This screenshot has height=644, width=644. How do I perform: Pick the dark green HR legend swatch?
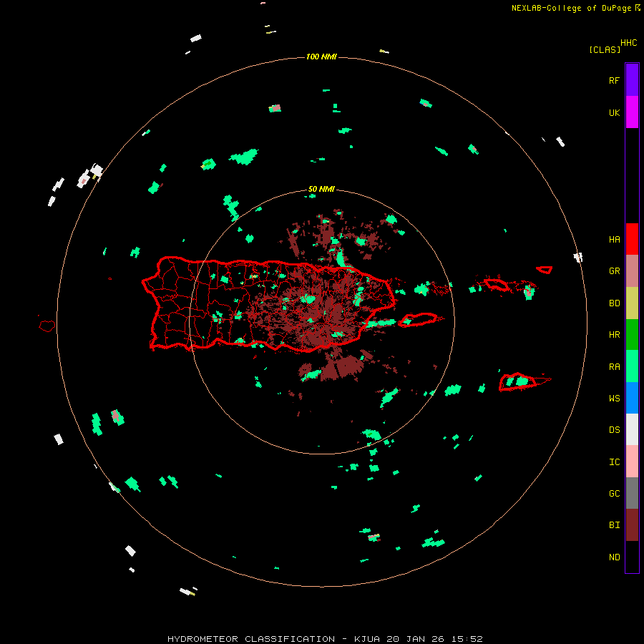(x=632, y=335)
